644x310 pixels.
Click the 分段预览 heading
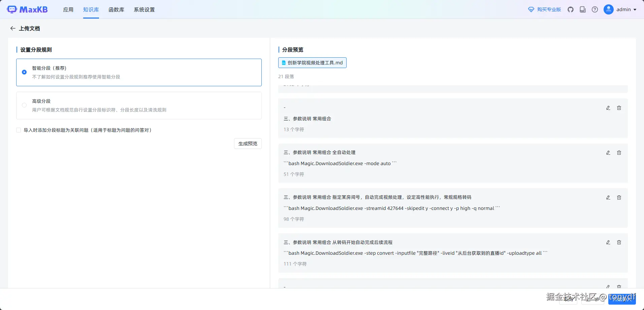(293, 50)
